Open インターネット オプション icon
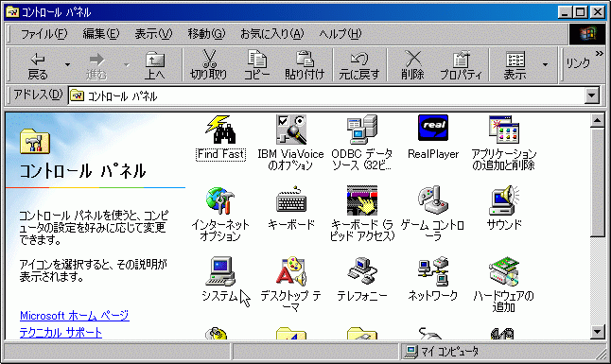Viewport: 611px width, 364px height. coord(220,200)
